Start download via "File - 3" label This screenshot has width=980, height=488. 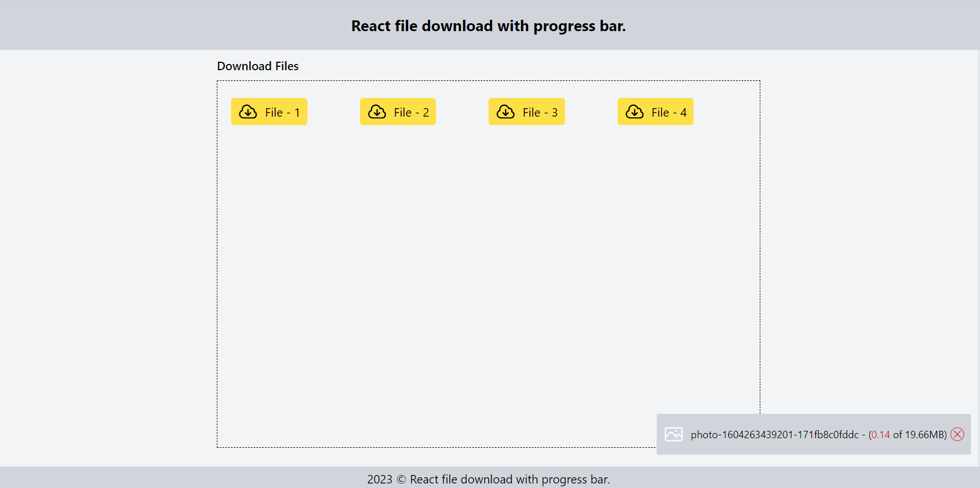[540, 113]
